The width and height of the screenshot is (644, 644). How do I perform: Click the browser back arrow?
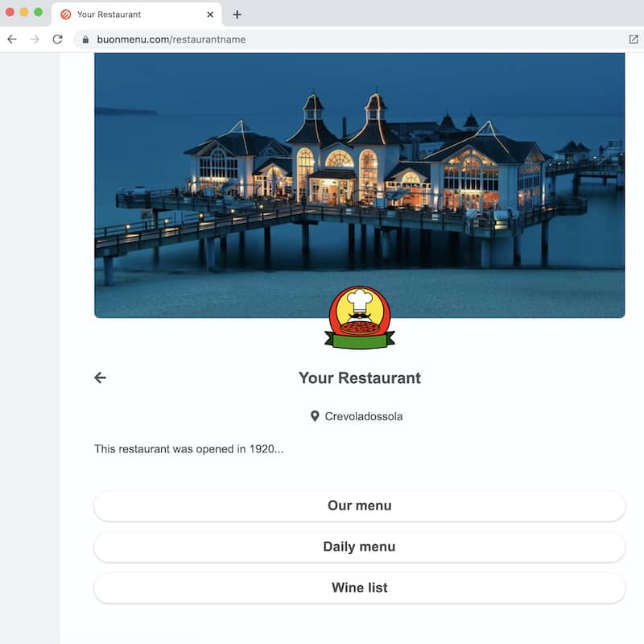coord(12,39)
